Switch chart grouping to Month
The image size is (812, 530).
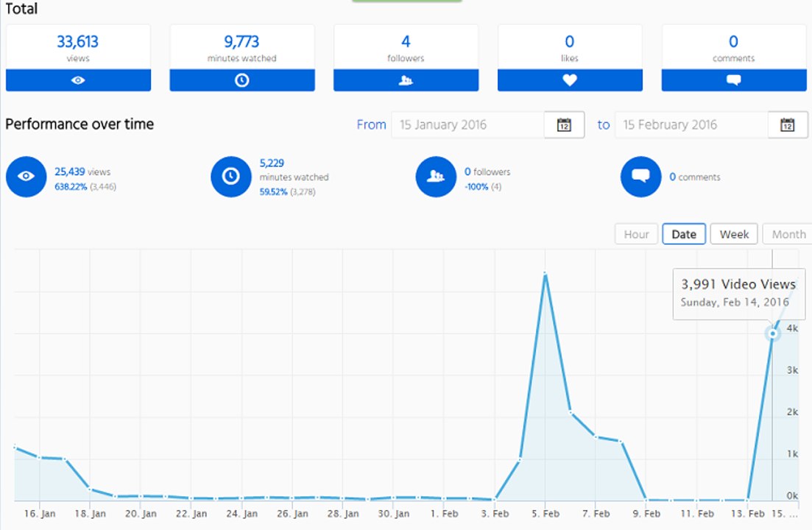coord(788,234)
